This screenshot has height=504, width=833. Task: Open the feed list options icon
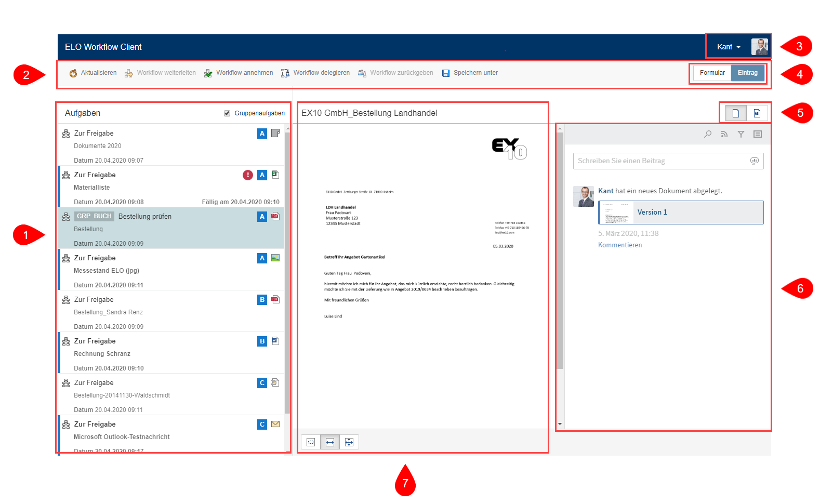tap(758, 134)
